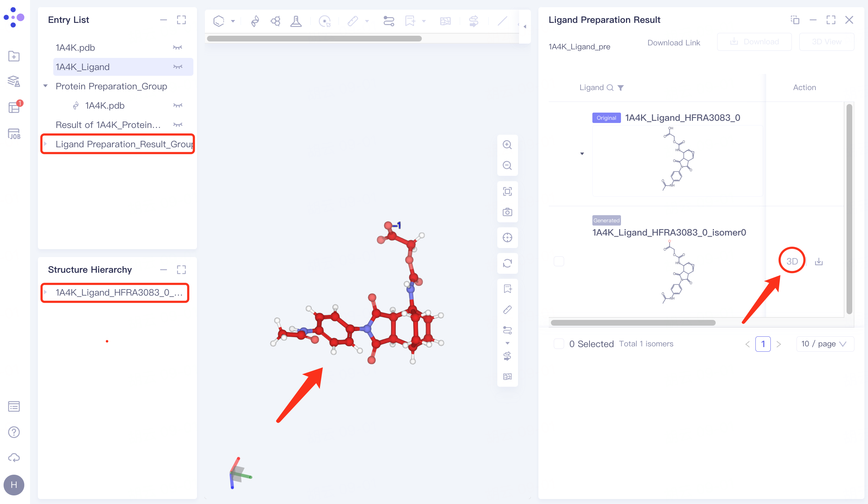The height and width of the screenshot is (504, 868).
Task: Select Result of 1A4K_Protein entry
Action: coord(108,125)
